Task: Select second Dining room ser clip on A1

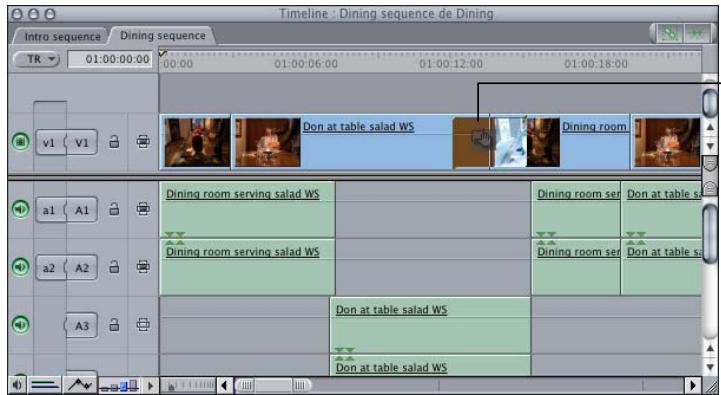Action: (576, 210)
